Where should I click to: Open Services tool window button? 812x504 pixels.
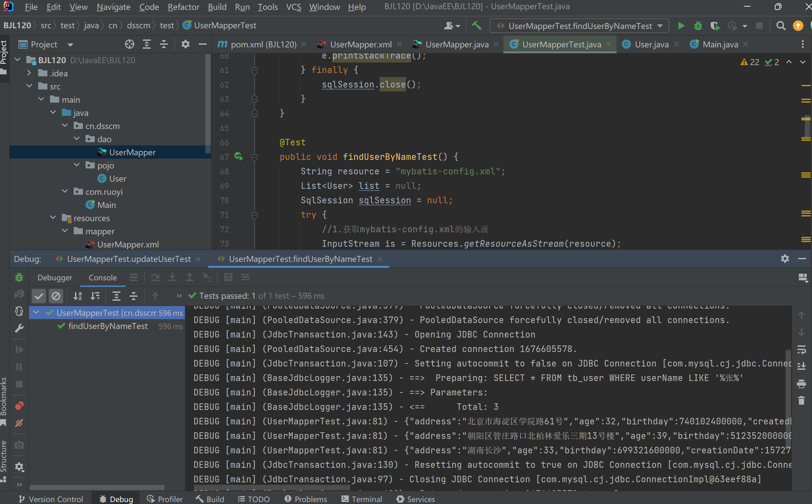416,499
